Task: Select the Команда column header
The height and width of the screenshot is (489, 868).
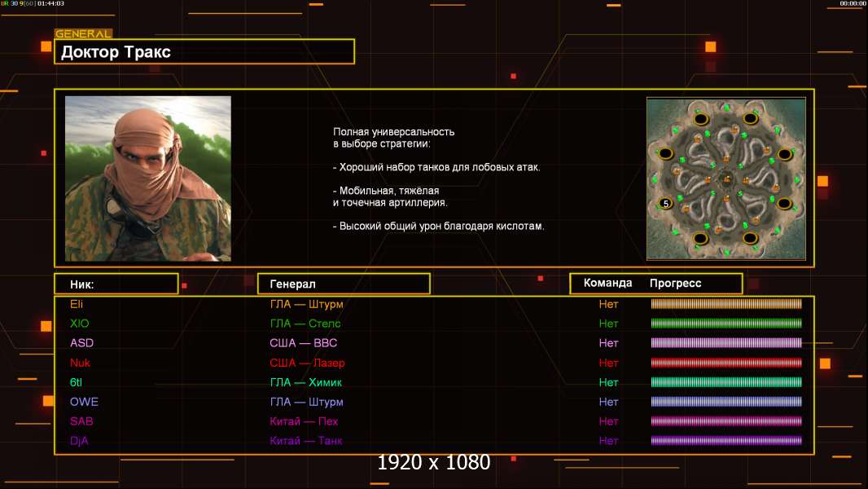Action: pos(607,284)
